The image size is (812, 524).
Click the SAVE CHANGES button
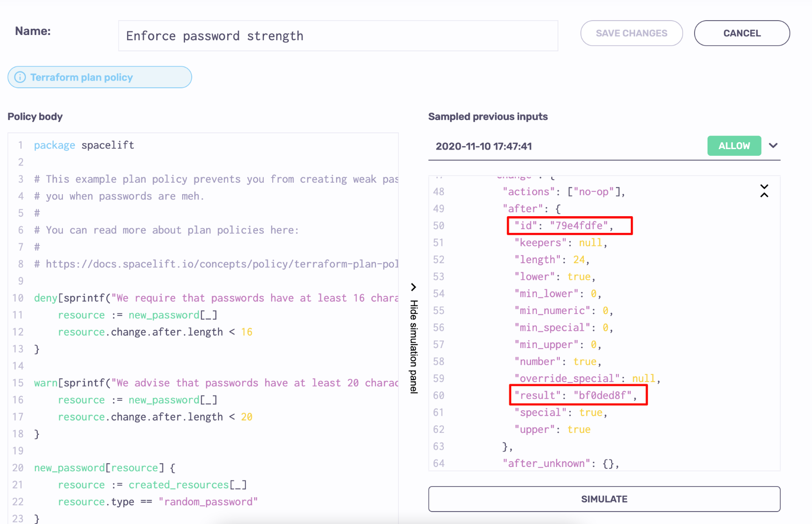[631, 33]
